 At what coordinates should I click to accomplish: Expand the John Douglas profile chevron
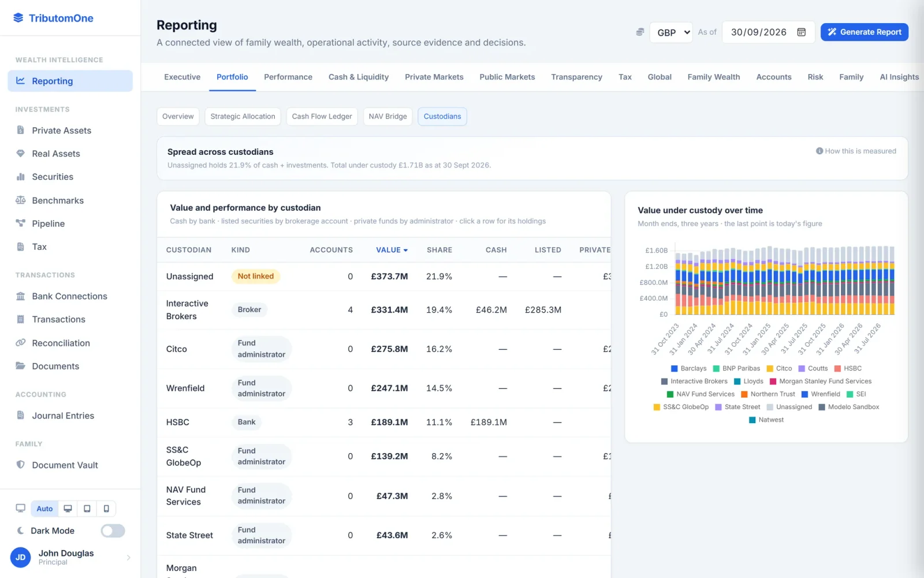coord(128,558)
